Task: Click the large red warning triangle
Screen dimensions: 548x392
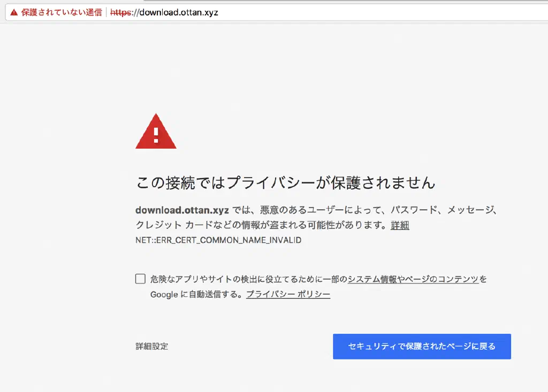Action: [x=156, y=132]
